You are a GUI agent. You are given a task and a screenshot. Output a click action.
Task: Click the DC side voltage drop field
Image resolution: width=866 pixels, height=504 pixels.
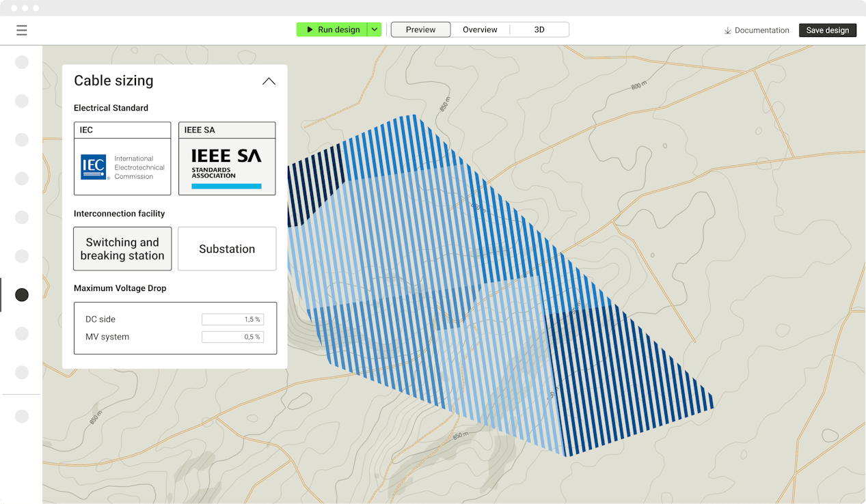[x=232, y=319]
